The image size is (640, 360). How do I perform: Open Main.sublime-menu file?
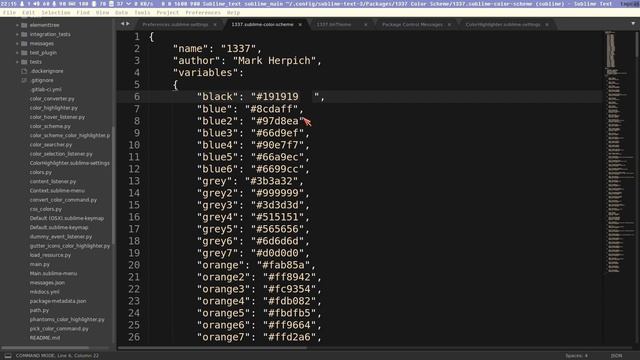pyautogui.click(x=53, y=273)
